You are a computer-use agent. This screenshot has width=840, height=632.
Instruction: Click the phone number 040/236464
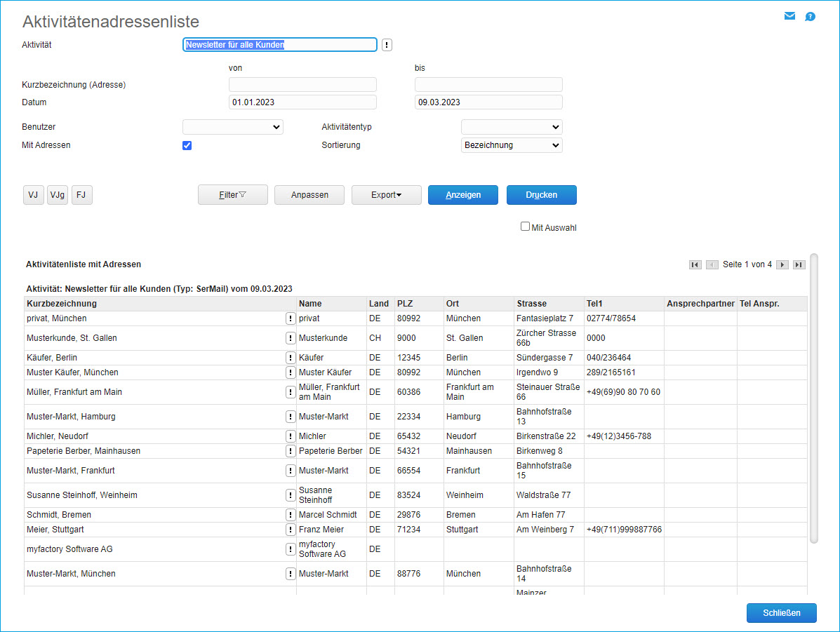click(x=608, y=358)
